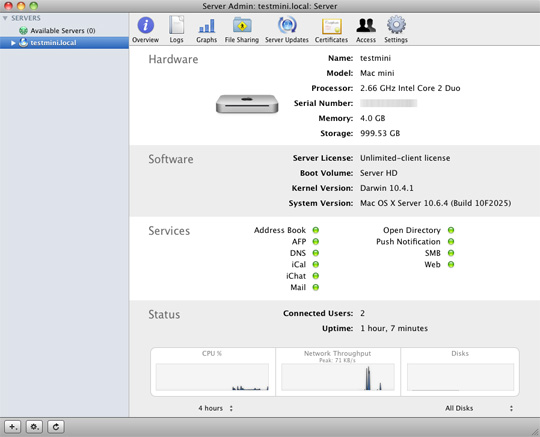Viewport: 540px width, 437px height.
Task: Click the iChat status indicator
Action: [x=315, y=276]
